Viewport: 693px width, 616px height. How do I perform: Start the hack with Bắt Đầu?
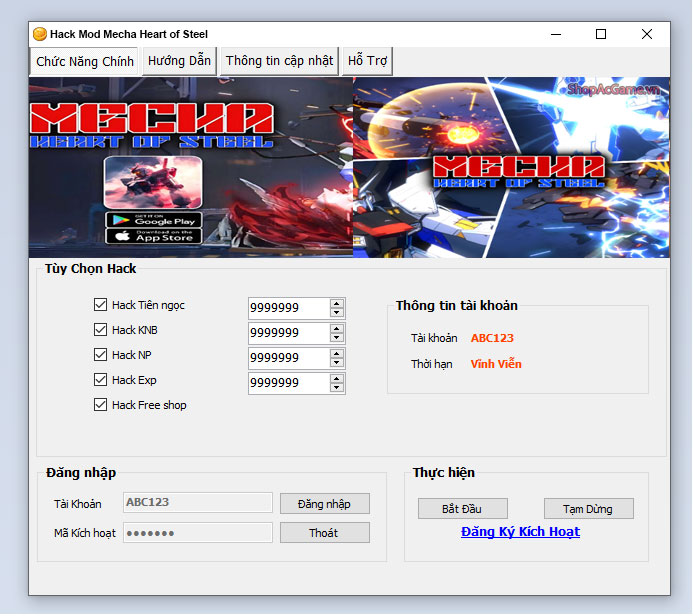point(463,509)
